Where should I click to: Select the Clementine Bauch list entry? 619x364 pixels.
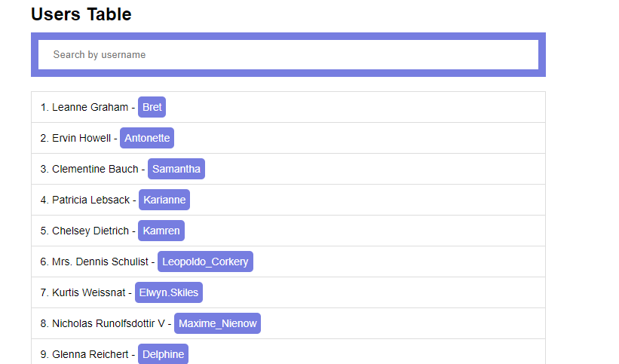[95, 169]
